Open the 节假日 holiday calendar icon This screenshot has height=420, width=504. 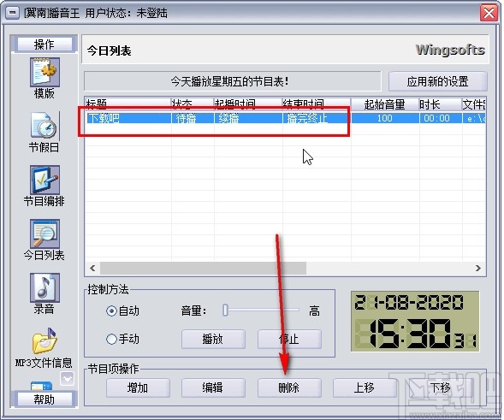(x=44, y=126)
